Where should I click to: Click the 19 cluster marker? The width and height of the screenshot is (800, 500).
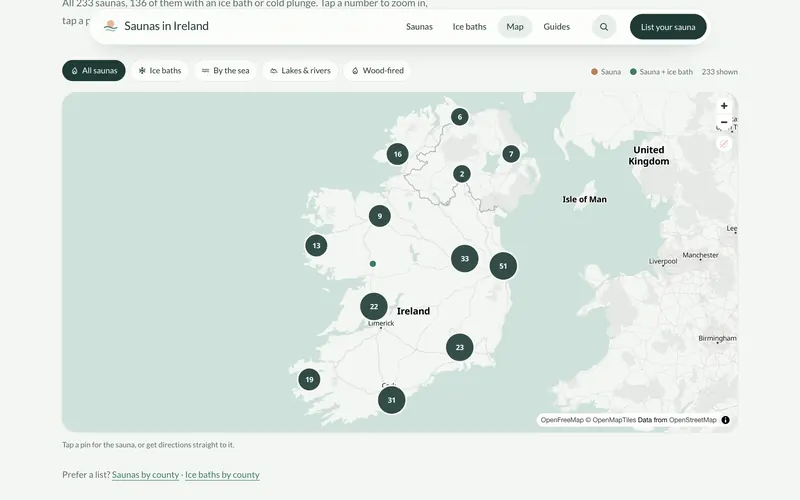point(309,379)
